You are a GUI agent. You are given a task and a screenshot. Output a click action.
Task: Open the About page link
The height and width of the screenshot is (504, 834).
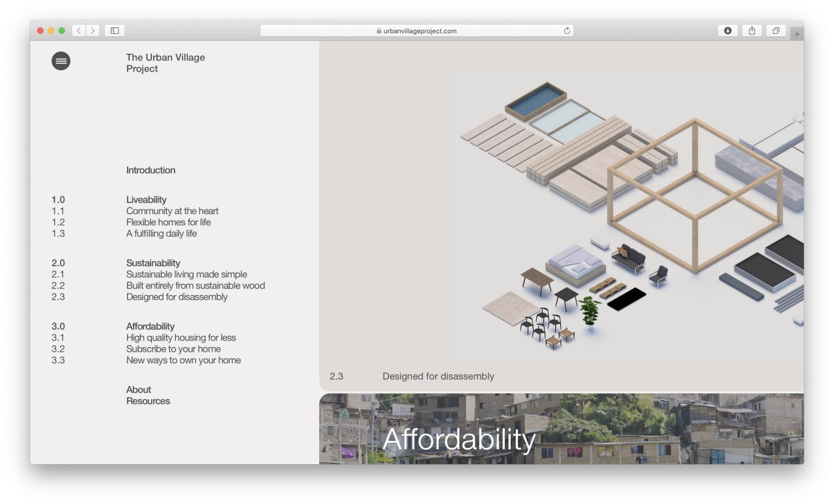click(x=139, y=389)
